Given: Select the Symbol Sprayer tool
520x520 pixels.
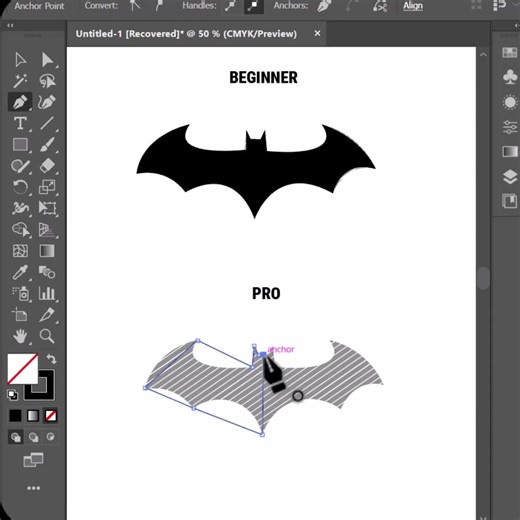Looking at the screenshot, I should tap(20, 293).
